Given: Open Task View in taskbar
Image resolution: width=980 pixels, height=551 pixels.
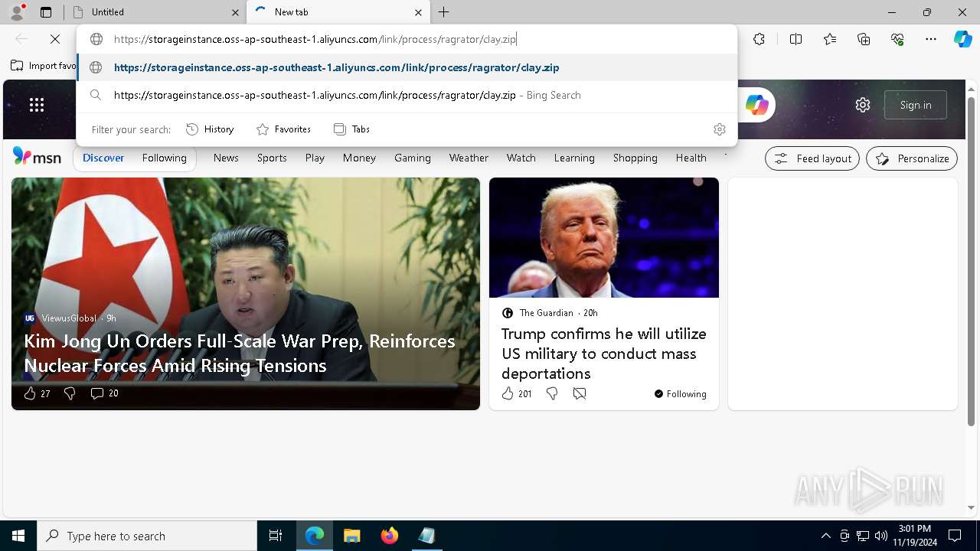Looking at the screenshot, I should (x=276, y=536).
